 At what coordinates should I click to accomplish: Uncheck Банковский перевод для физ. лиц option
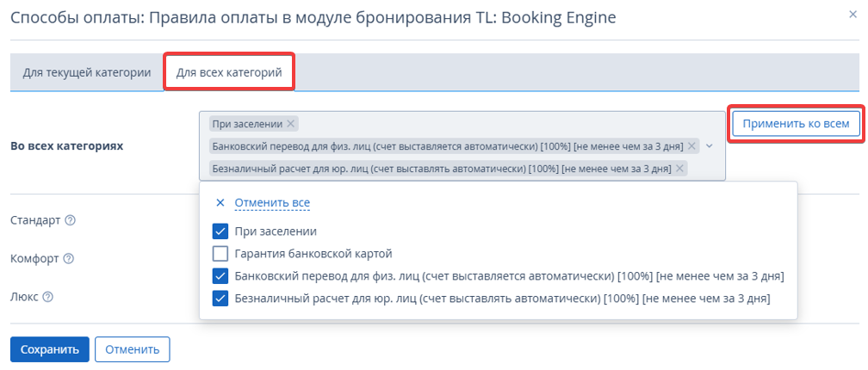[x=220, y=276]
